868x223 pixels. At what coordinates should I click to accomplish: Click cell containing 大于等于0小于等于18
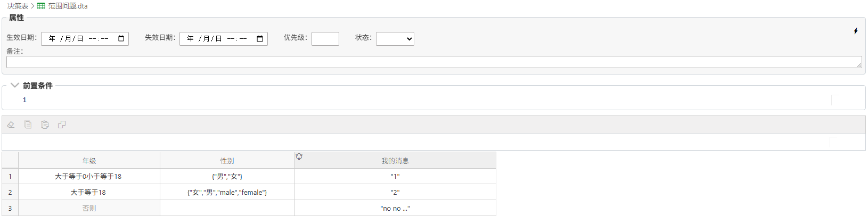[x=88, y=176]
